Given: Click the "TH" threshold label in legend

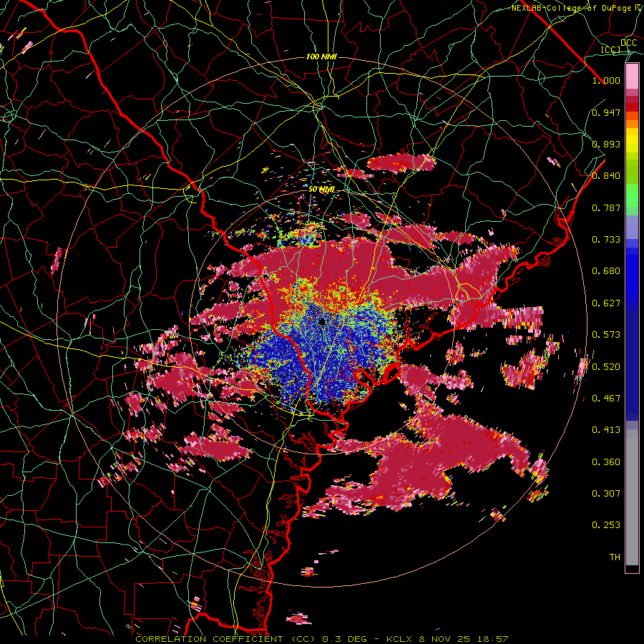Looking at the screenshot, I should [615, 557].
